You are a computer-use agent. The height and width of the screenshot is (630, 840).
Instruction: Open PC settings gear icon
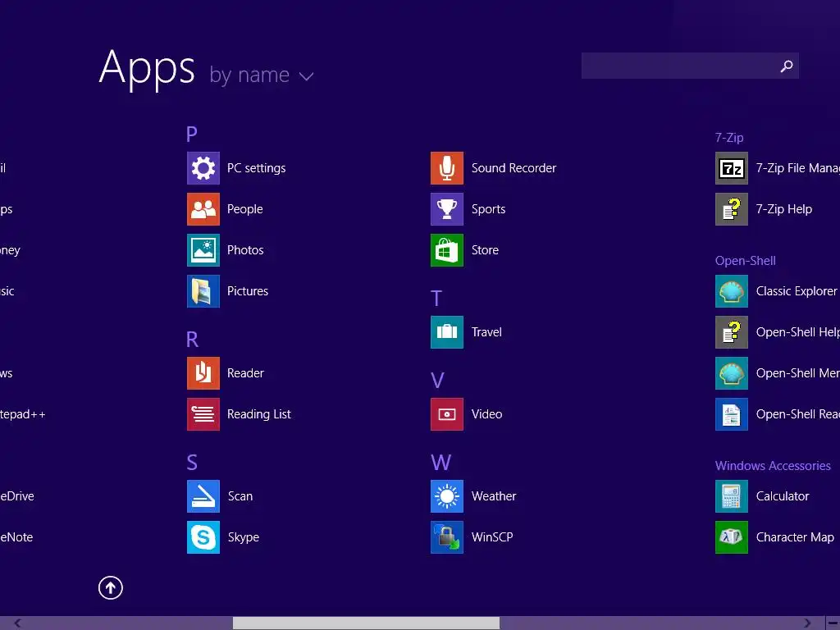tap(203, 168)
